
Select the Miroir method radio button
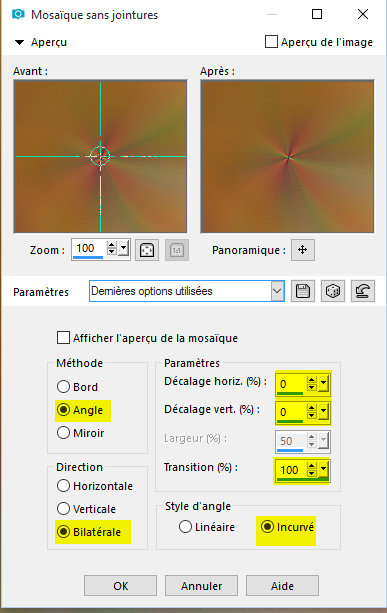(63, 433)
